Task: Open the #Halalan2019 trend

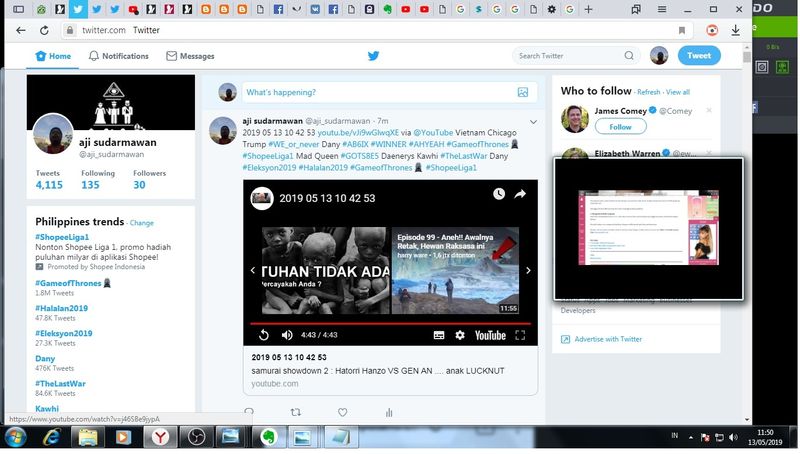Action: [x=61, y=308]
